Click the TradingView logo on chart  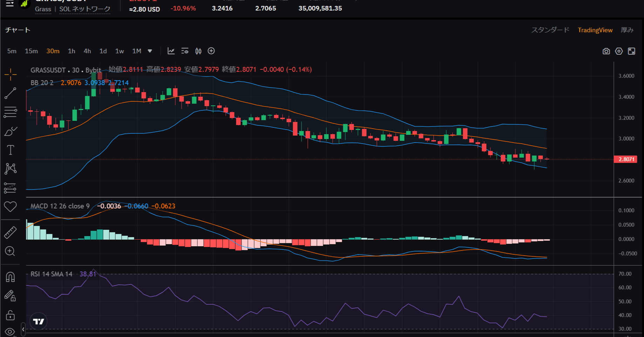[39, 321]
